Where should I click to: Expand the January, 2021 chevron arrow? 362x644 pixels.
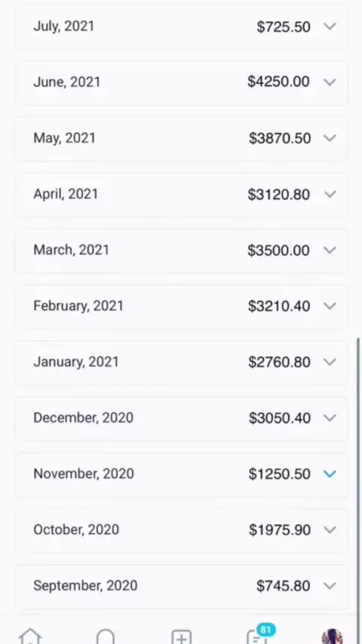[x=330, y=361]
